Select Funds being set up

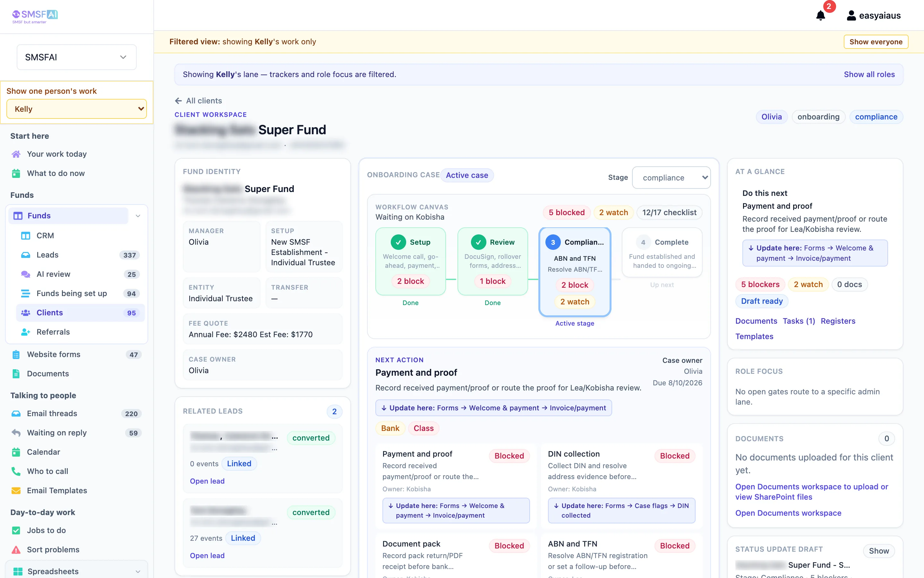[x=81, y=293]
